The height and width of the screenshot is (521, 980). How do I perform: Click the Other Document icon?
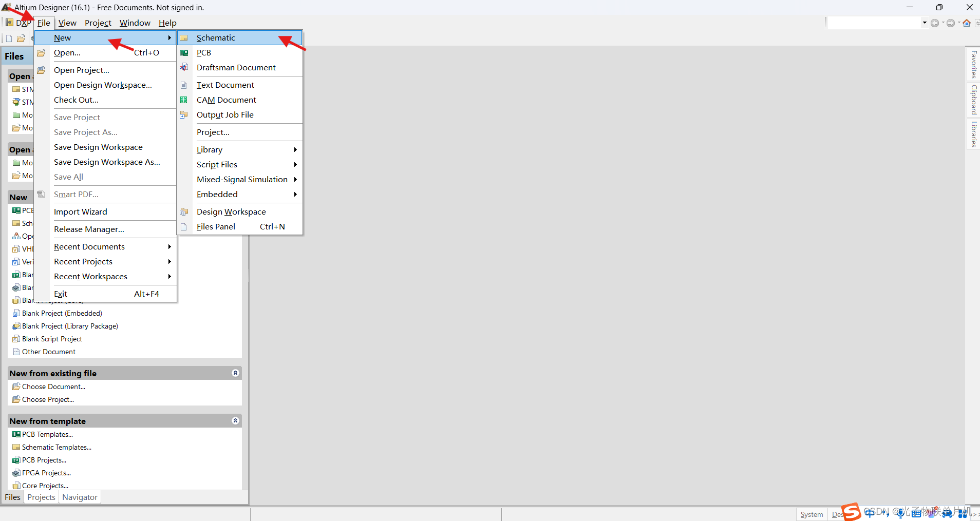[x=16, y=352]
